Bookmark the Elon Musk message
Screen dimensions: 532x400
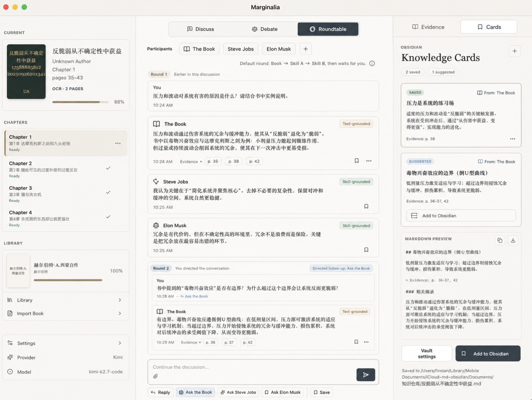366,250
